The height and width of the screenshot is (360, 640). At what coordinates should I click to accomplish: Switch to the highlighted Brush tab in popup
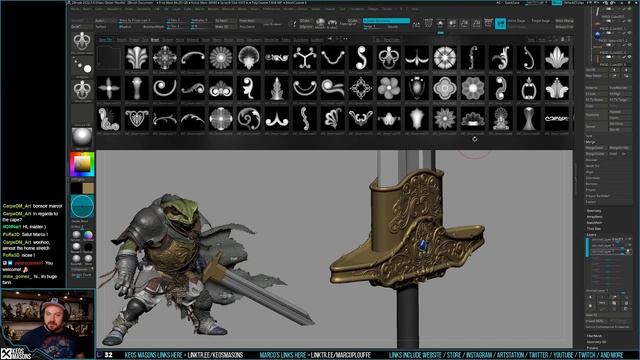click(155, 40)
